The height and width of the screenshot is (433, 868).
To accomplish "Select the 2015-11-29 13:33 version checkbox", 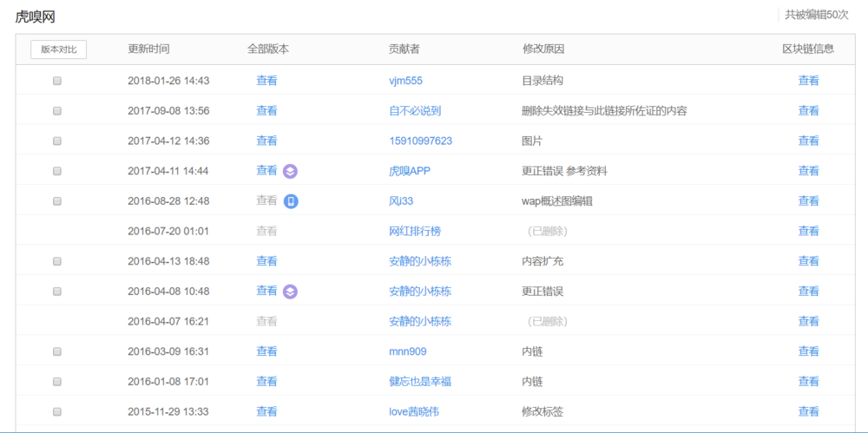I will click(57, 411).
